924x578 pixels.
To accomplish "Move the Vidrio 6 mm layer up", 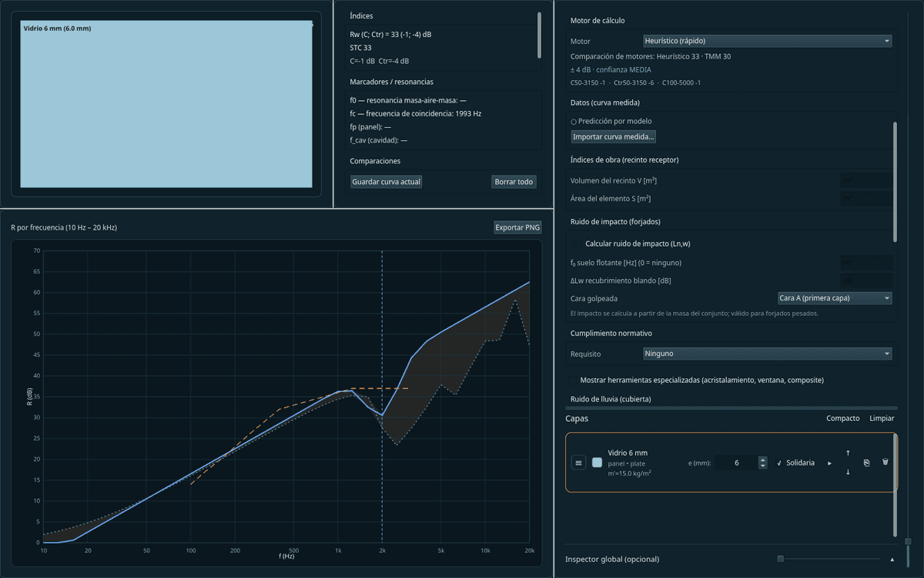I will tap(848, 453).
